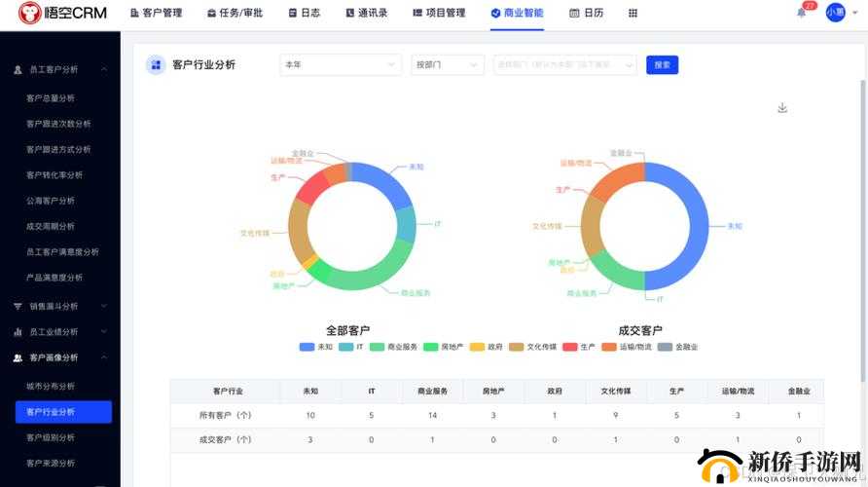Screen dimensions: 868x487
Task: Switch to the 通讯录 module
Action: point(367,13)
